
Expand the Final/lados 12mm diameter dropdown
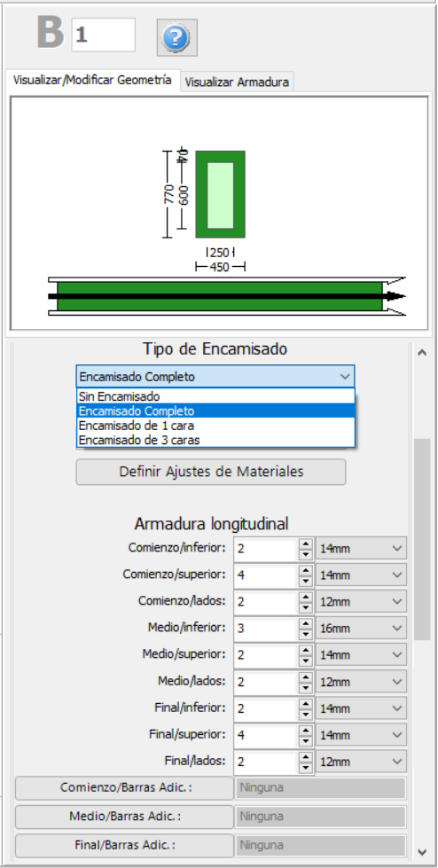(x=361, y=761)
